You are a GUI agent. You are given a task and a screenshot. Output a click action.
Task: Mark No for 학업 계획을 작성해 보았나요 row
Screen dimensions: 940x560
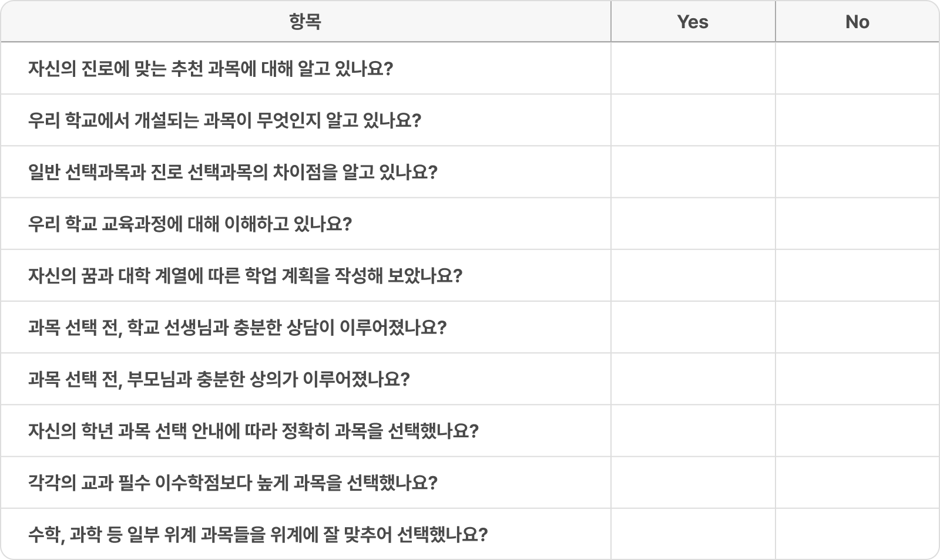pyautogui.click(x=857, y=275)
